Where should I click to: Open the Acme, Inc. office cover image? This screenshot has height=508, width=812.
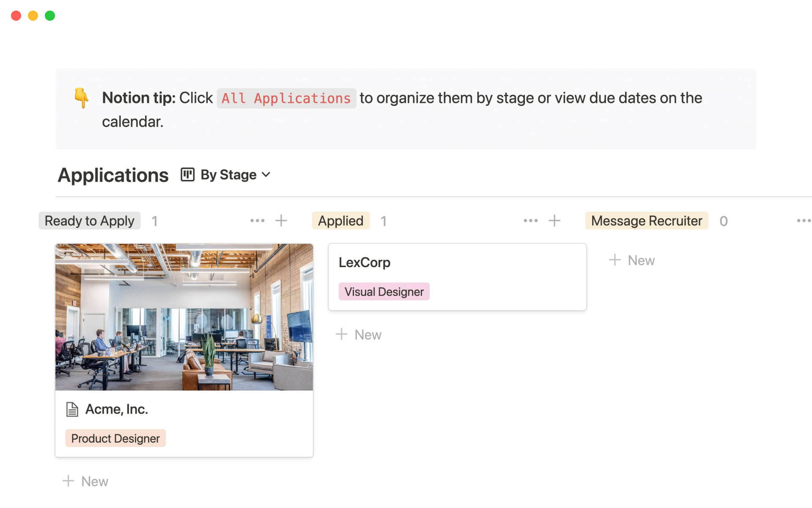pos(184,317)
